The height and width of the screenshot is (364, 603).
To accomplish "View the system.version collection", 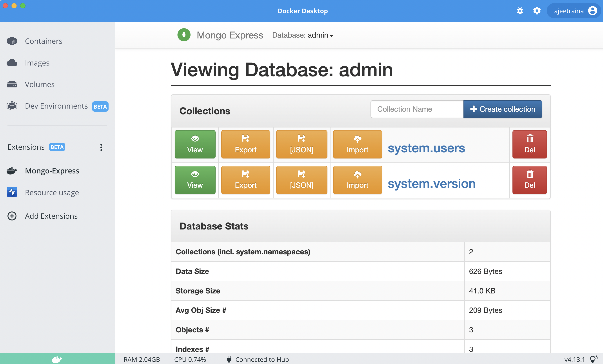I will pos(195,180).
